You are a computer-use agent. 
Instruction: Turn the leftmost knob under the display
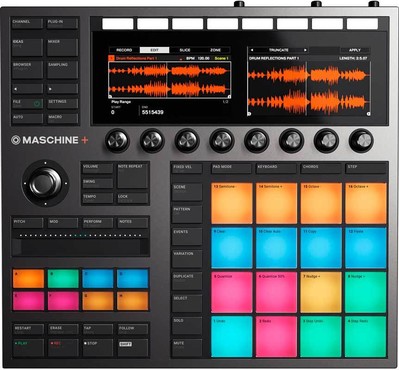pyautogui.click(x=117, y=141)
